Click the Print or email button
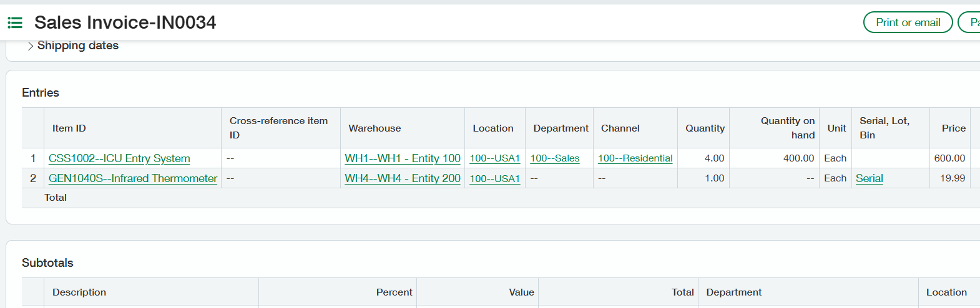The image size is (980, 308). point(907,22)
